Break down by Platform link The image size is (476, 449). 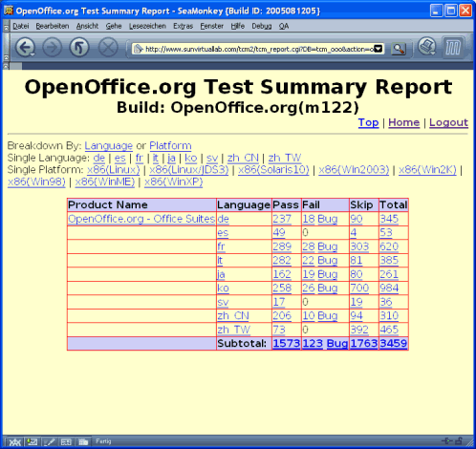click(x=170, y=146)
